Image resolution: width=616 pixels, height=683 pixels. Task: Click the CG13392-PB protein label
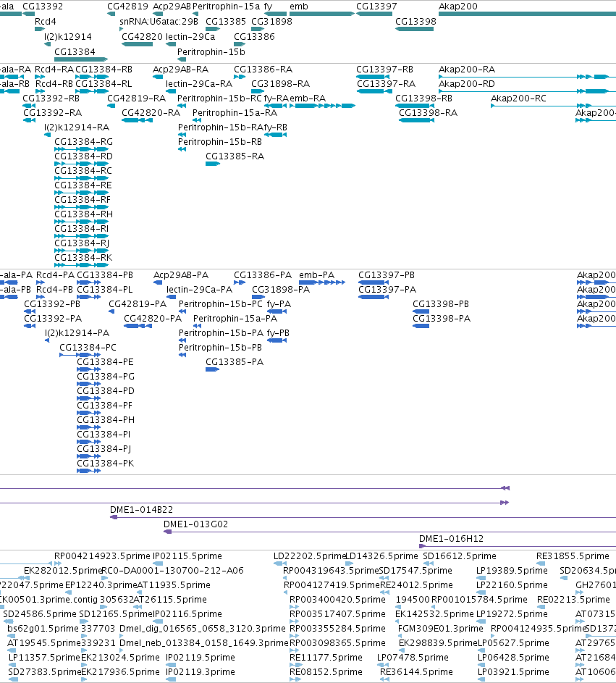[52, 303]
